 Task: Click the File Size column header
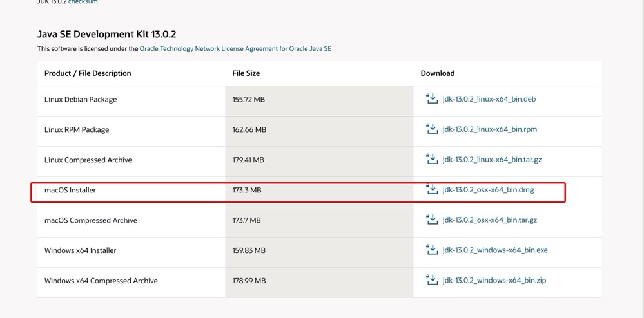point(246,73)
